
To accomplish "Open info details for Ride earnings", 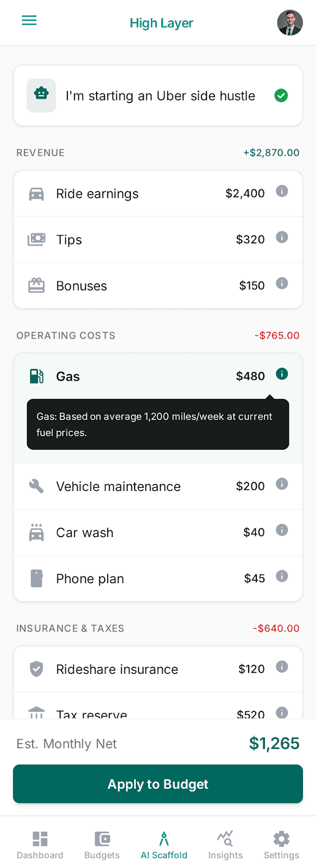I will pos(282,191).
